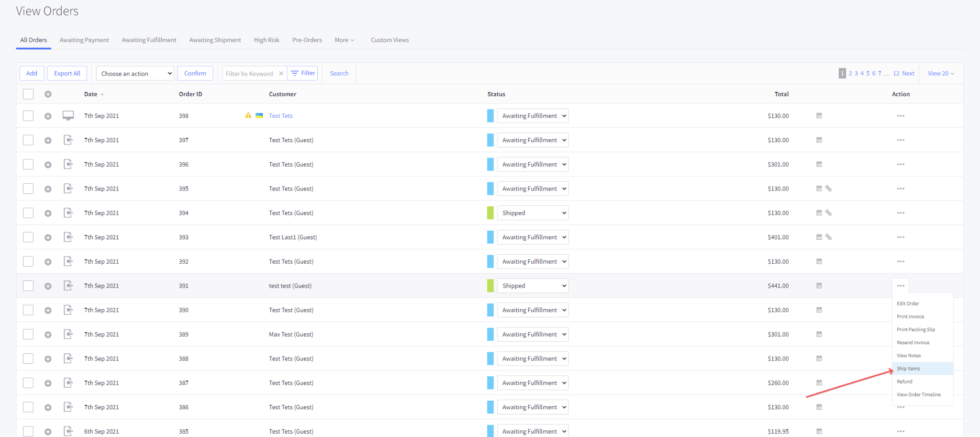Open action ellipsis for order 397
Screen dimensions: 980x437
click(901, 140)
